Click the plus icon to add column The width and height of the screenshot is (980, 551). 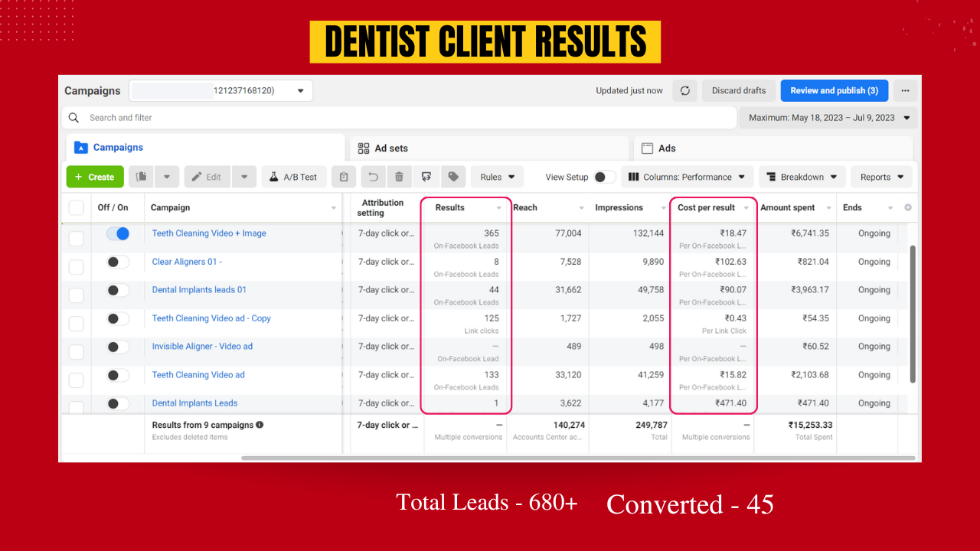click(908, 207)
